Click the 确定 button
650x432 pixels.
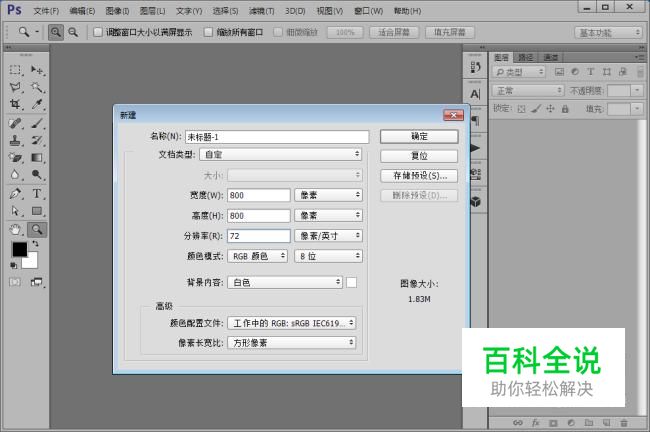click(419, 136)
